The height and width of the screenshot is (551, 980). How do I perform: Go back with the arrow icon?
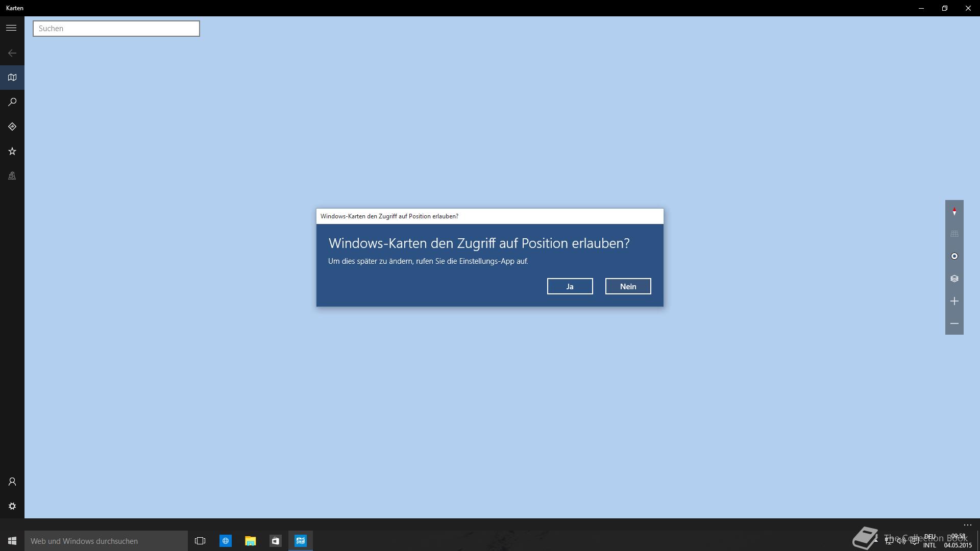(x=12, y=53)
